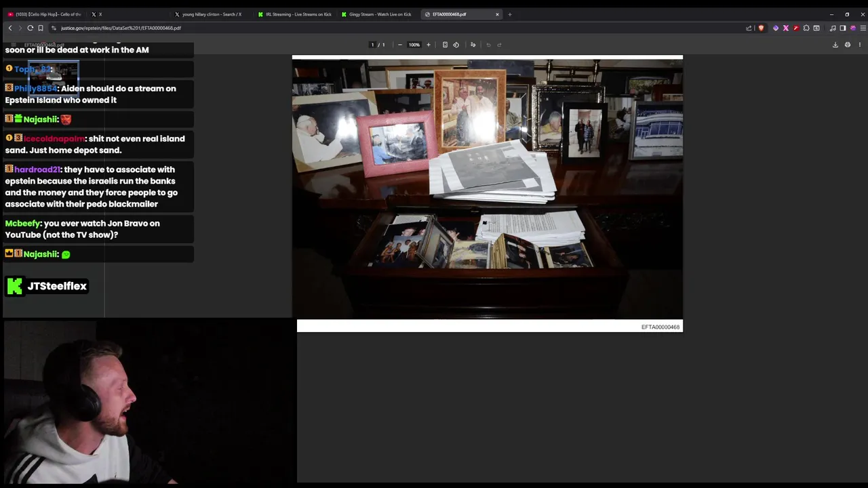Image resolution: width=868 pixels, height=488 pixels.
Task: Zoom in the PDF with the plus button
Action: tap(428, 45)
